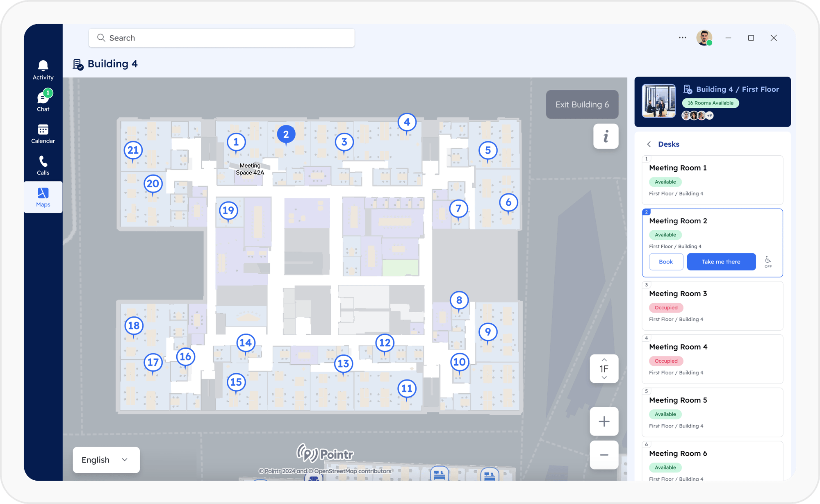Screen dimensions: 820x504
Task: Go down a floor below 1F
Action: [604, 378]
